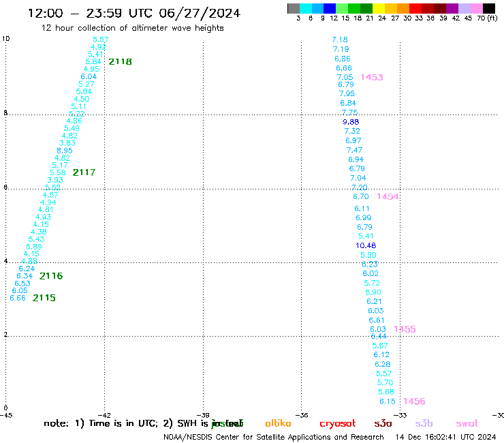Click the 4.50 wave height value
The height and width of the screenshot is (443, 504).
[81, 99]
